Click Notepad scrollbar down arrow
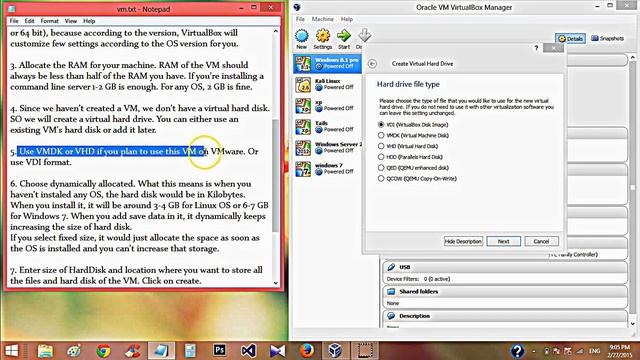This screenshot has height=360, width=640. tap(276, 282)
